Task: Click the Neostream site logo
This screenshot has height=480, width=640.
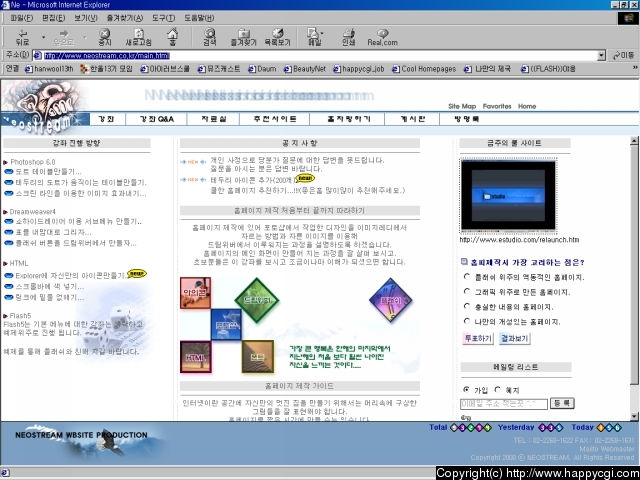Action: tap(45, 108)
